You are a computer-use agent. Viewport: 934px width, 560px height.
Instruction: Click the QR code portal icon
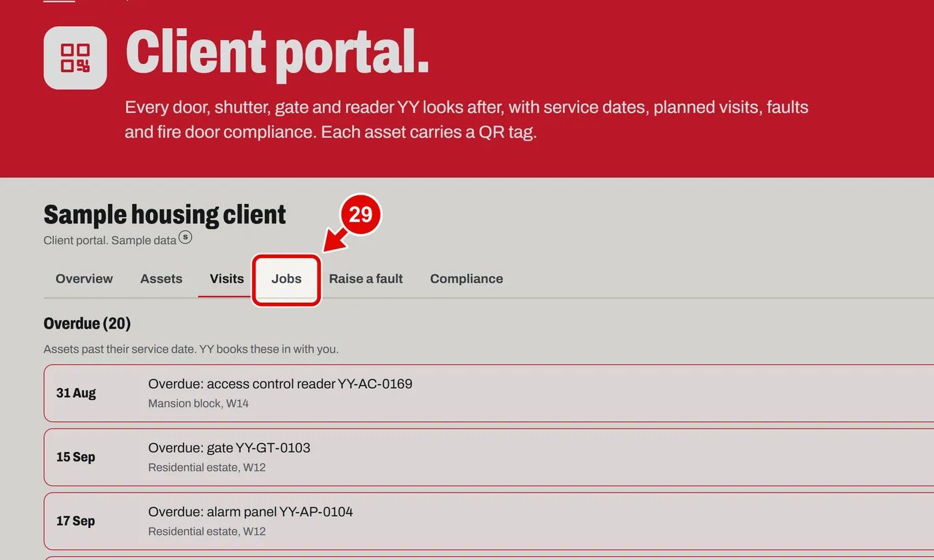pyautogui.click(x=75, y=58)
